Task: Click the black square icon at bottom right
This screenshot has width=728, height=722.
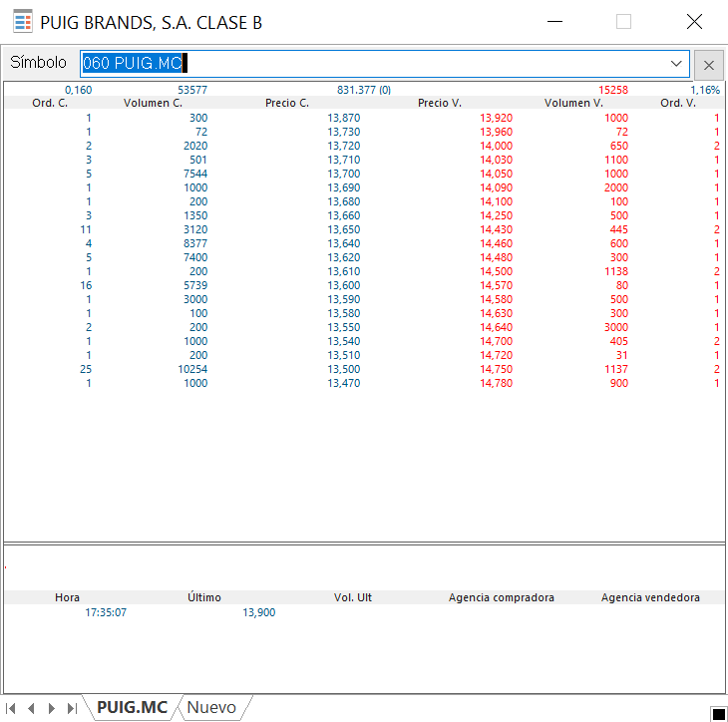Action: point(718,712)
